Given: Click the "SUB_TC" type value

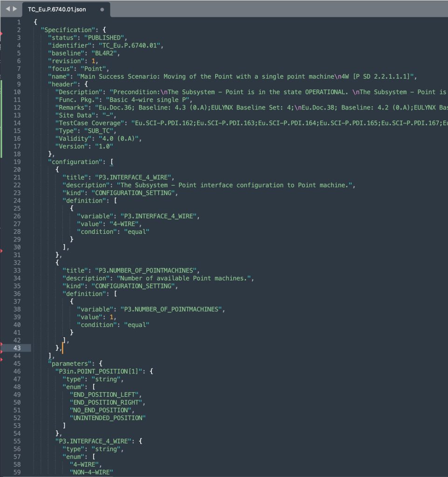Looking at the screenshot, I should [99, 131].
